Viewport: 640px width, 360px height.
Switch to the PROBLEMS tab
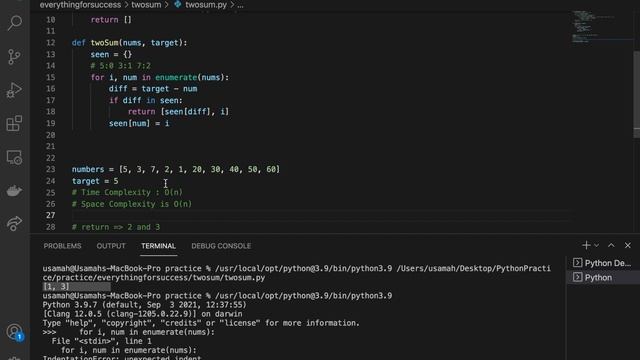coord(62,246)
